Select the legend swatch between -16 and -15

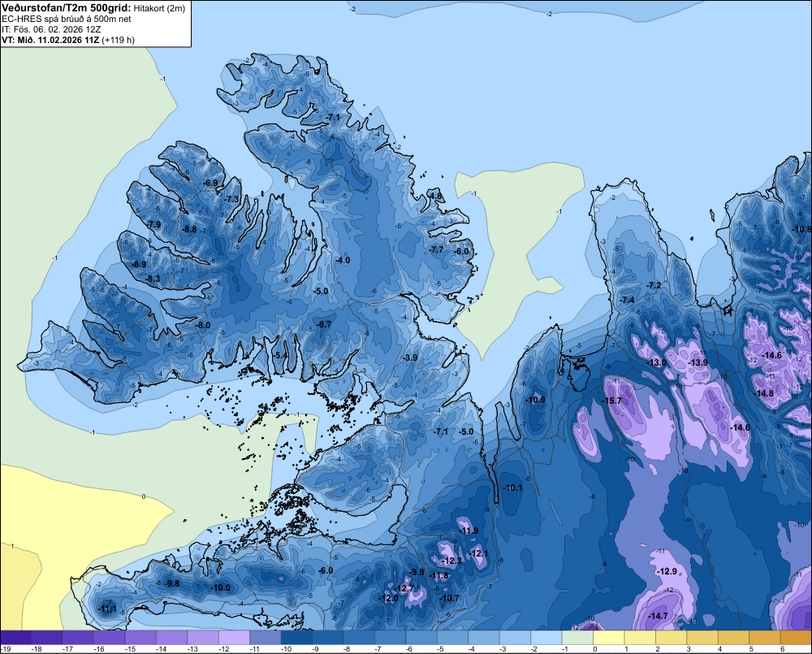tap(110, 637)
